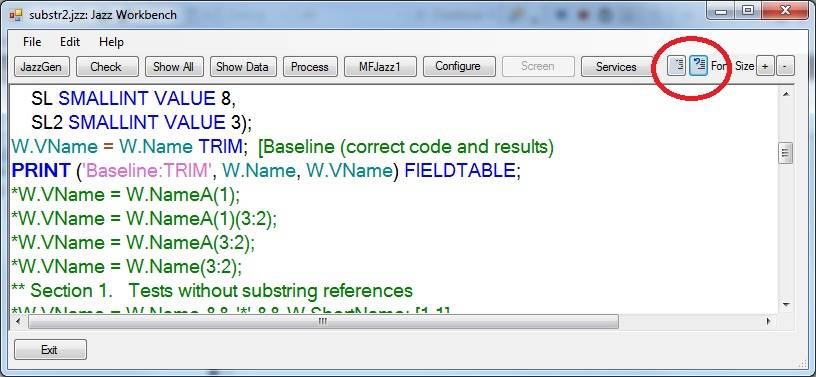Click the vertical scrollbar up arrow
The width and height of the screenshot is (816, 377).
click(x=786, y=94)
